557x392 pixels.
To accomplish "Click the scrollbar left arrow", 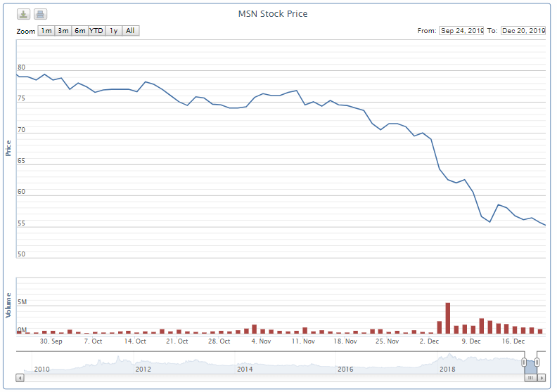I will [x=20, y=378].
